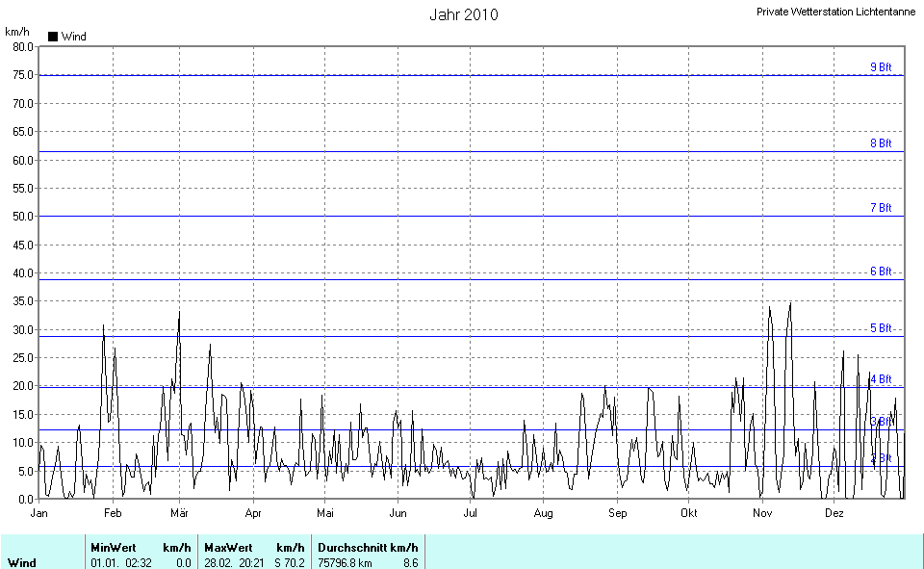
Task: Click the 9 Bft threshold label
Action: pyautogui.click(x=881, y=67)
